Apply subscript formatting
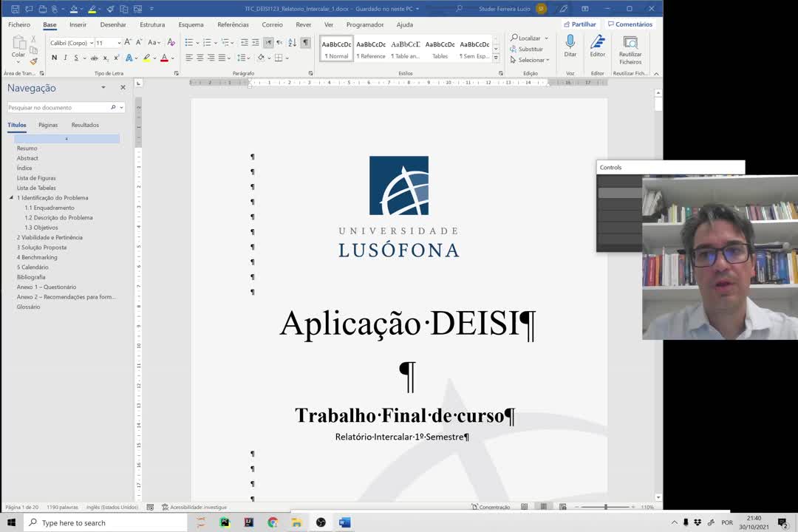798x532 pixels. pos(106,58)
